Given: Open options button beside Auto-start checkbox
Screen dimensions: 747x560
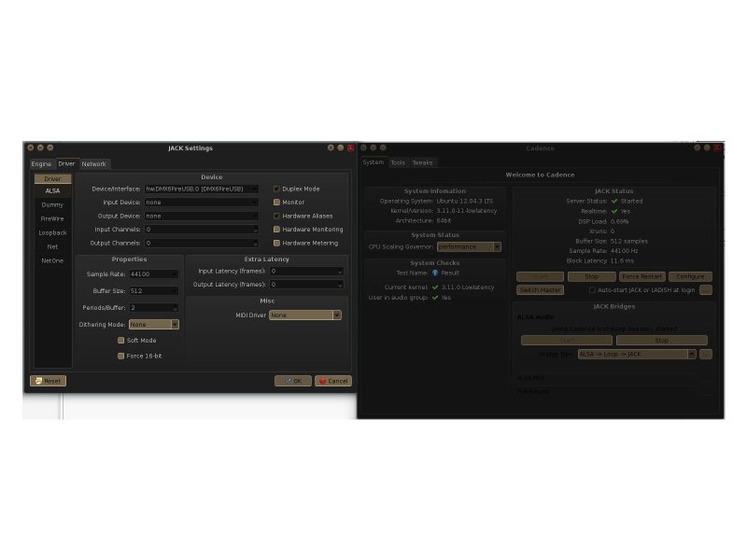Looking at the screenshot, I should pyautogui.click(x=706, y=290).
